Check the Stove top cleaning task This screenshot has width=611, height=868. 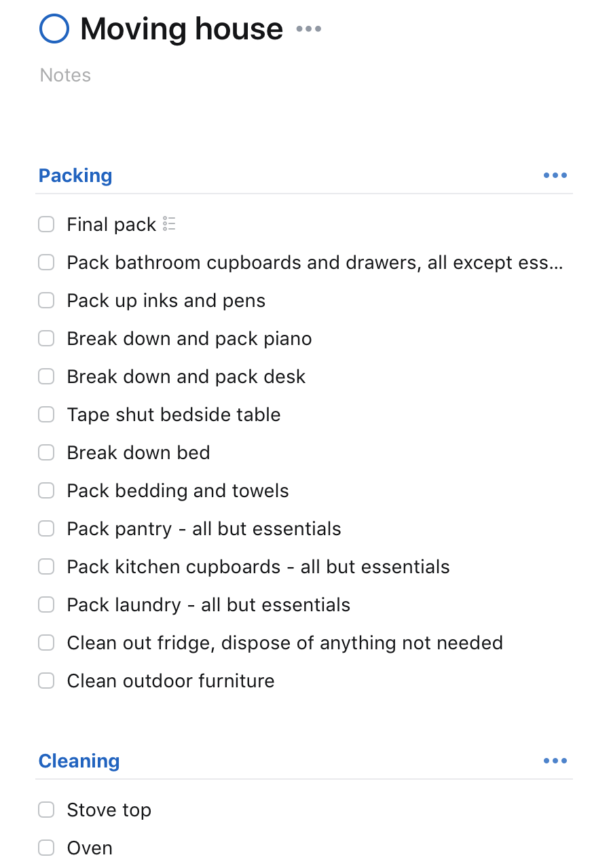(46, 810)
